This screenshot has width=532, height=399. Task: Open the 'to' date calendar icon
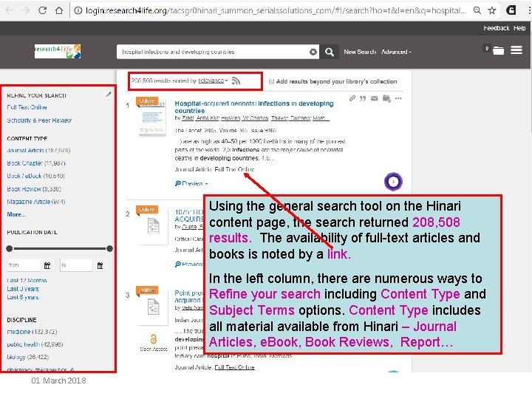(x=100, y=265)
